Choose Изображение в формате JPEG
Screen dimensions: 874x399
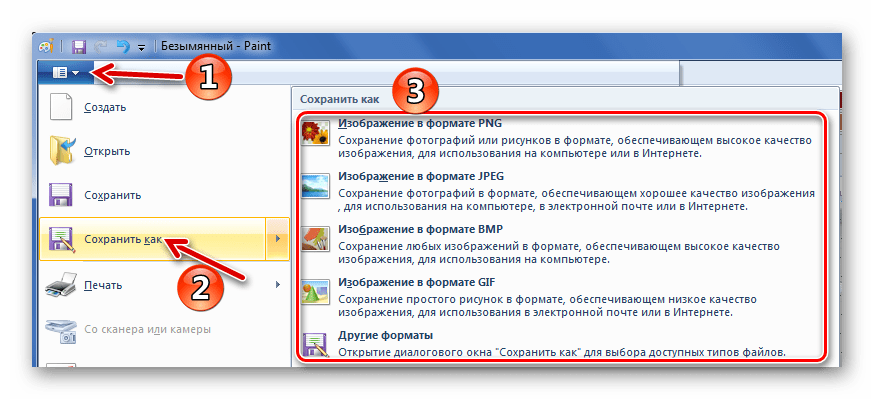421,176
